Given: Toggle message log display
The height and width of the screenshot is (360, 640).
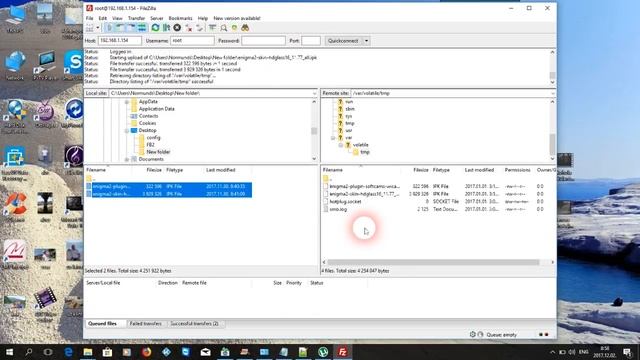Looking at the screenshot, I should click(x=109, y=28).
